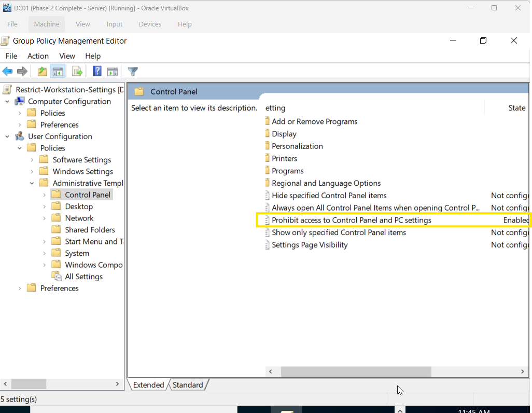Click the Printers folder icon in list
The height and width of the screenshot is (413, 532).
[x=268, y=158]
